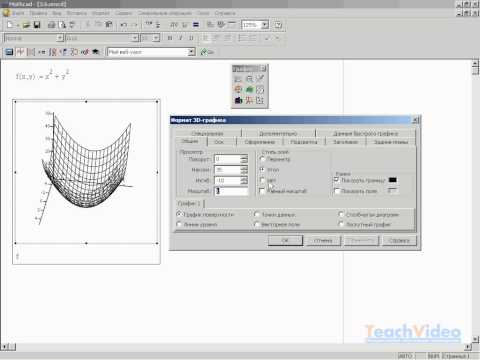Click the black border color swatch
Image resolution: width=480 pixels, height=360 pixels.
pos(393,180)
